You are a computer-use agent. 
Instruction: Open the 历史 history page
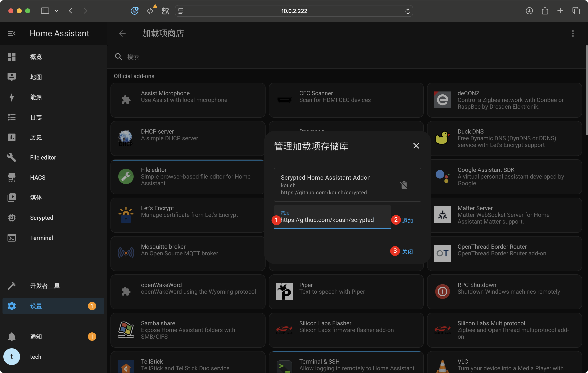coord(53,137)
